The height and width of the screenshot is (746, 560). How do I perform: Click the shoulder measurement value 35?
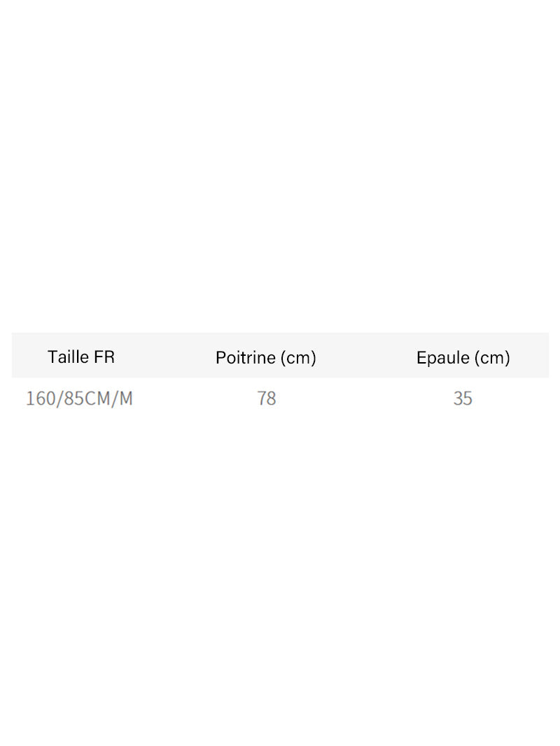point(463,399)
